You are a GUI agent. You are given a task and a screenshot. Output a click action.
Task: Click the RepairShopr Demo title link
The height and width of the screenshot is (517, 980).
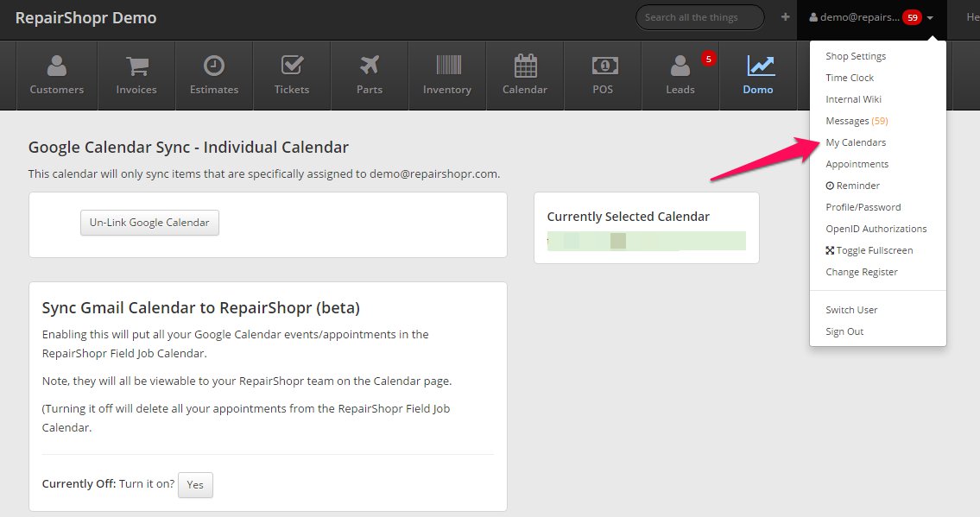[x=85, y=17]
